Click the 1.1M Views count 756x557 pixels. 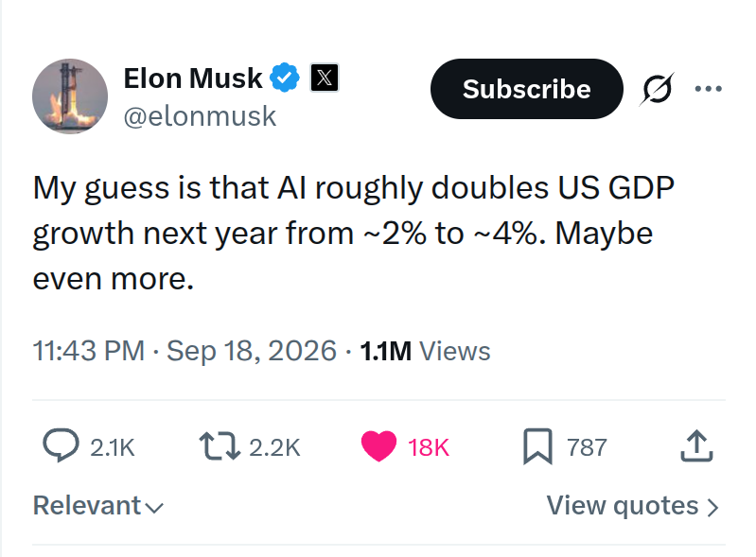click(425, 351)
